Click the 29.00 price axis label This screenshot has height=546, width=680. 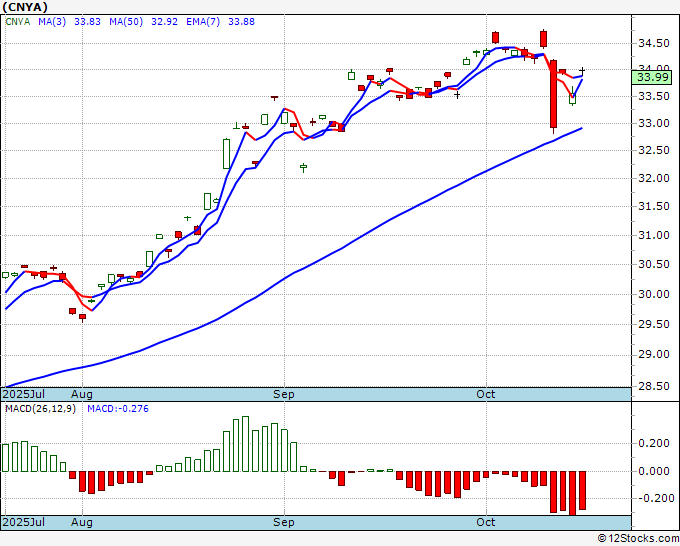click(653, 354)
